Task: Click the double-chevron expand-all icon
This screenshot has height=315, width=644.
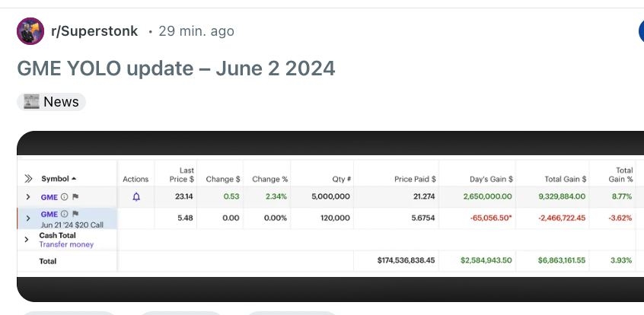Action: (28, 179)
